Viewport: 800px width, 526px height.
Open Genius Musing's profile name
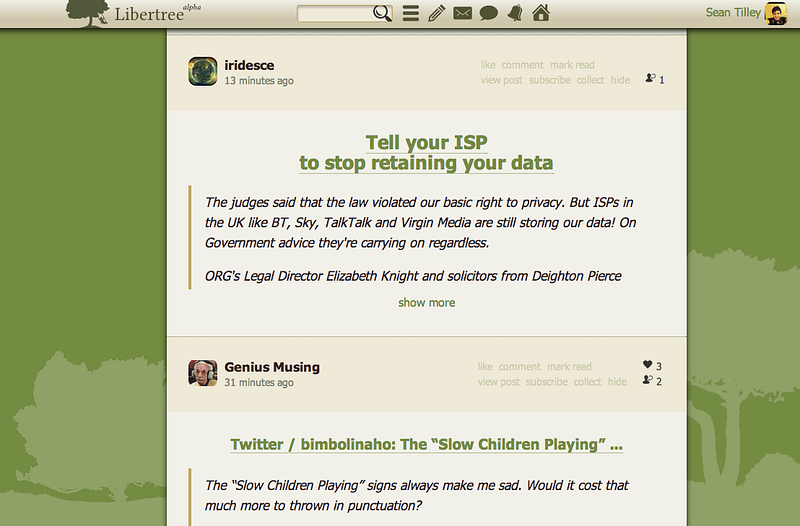coord(272,367)
